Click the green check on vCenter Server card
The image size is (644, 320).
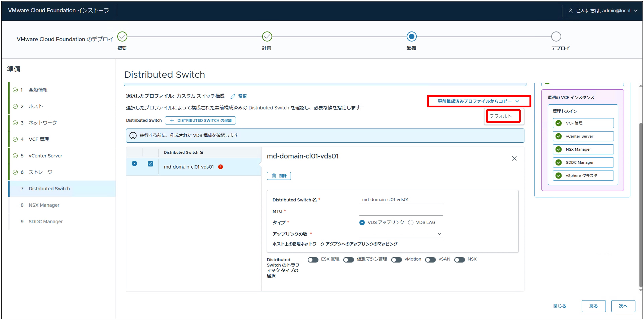click(559, 136)
